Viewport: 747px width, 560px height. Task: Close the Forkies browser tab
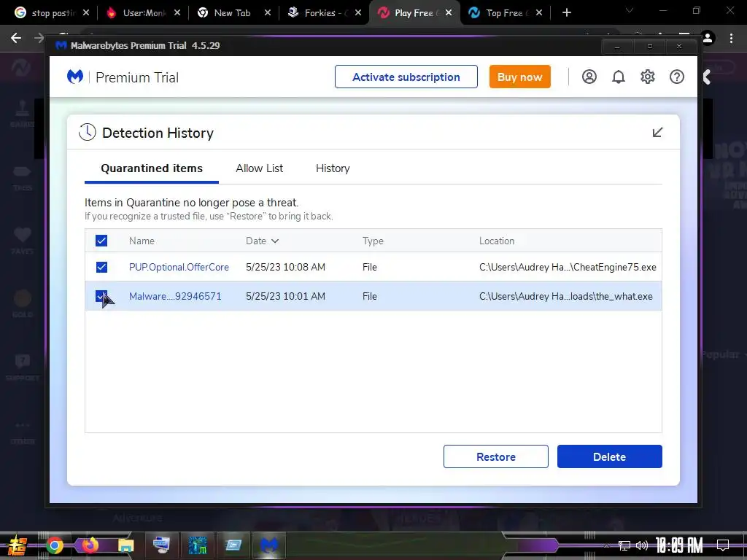click(357, 13)
